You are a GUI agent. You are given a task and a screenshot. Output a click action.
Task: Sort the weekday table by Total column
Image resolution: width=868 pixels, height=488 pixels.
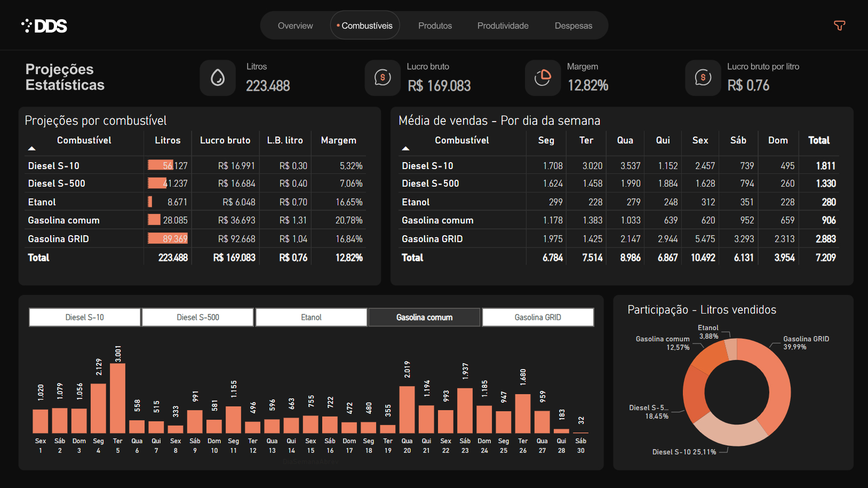point(819,140)
